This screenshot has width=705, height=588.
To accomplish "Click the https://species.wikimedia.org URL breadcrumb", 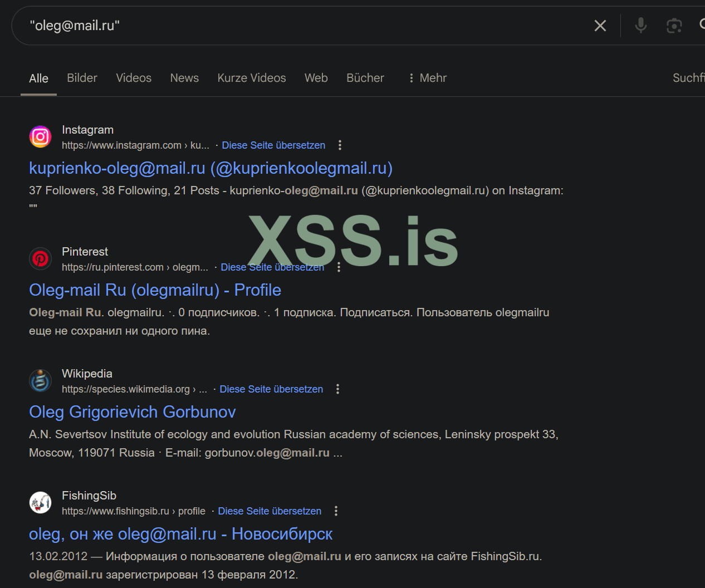I will coord(134,389).
